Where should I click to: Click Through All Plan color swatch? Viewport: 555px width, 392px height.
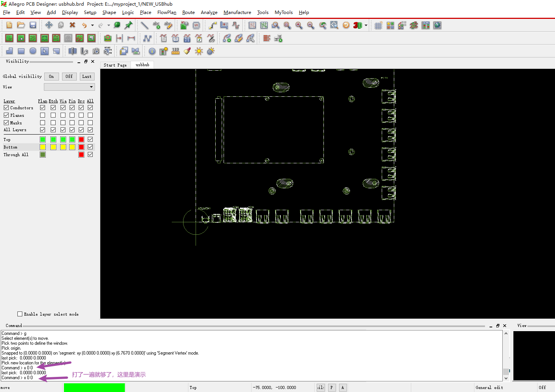coord(43,155)
